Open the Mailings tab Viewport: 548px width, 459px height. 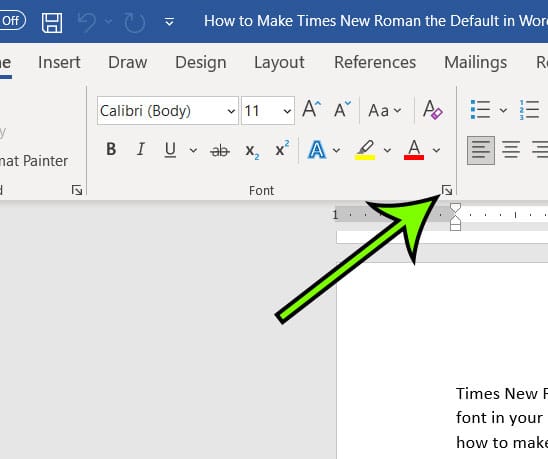click(475, 63)
